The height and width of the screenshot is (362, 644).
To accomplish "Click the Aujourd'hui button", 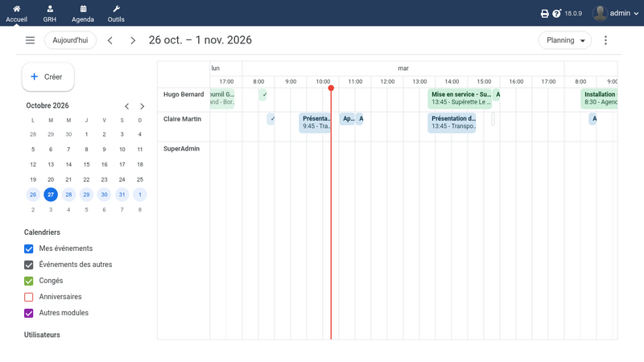I will (x=70, y=40).
